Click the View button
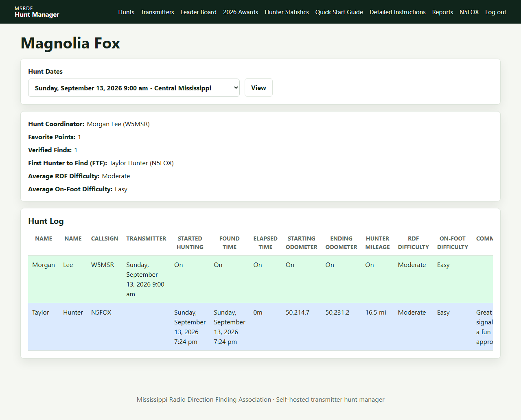 pos(258,87)
